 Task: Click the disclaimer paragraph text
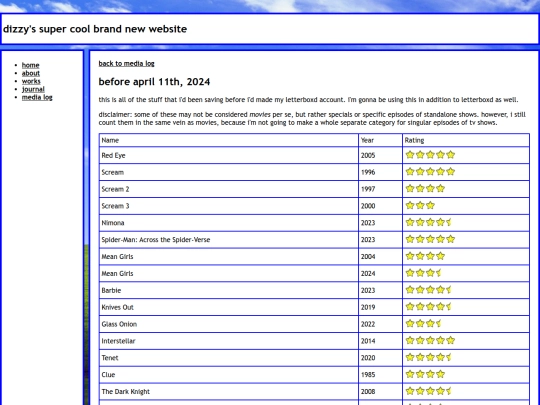pos(312,118)
